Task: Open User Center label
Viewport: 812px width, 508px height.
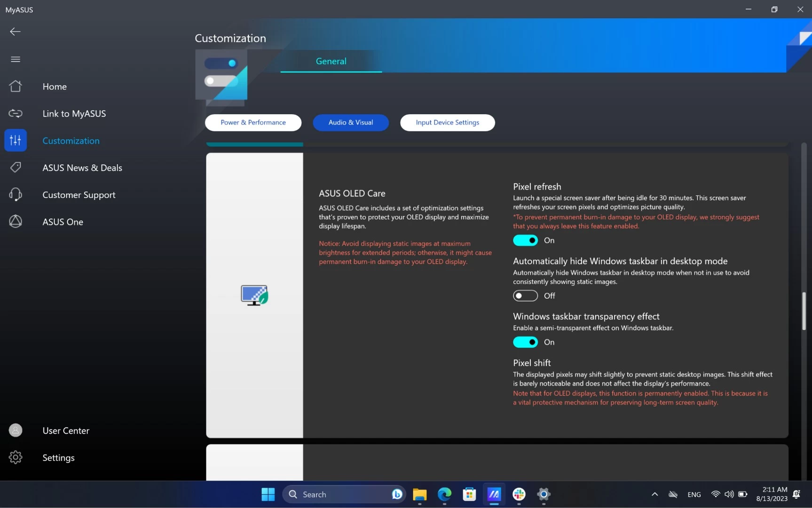Action: 66,430
